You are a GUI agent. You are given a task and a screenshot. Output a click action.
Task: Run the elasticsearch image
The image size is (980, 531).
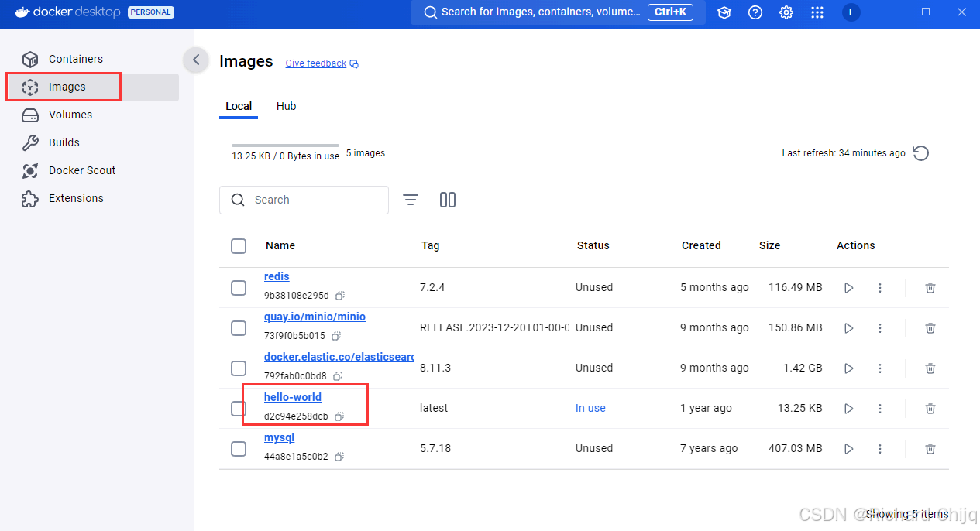[849, 368]
